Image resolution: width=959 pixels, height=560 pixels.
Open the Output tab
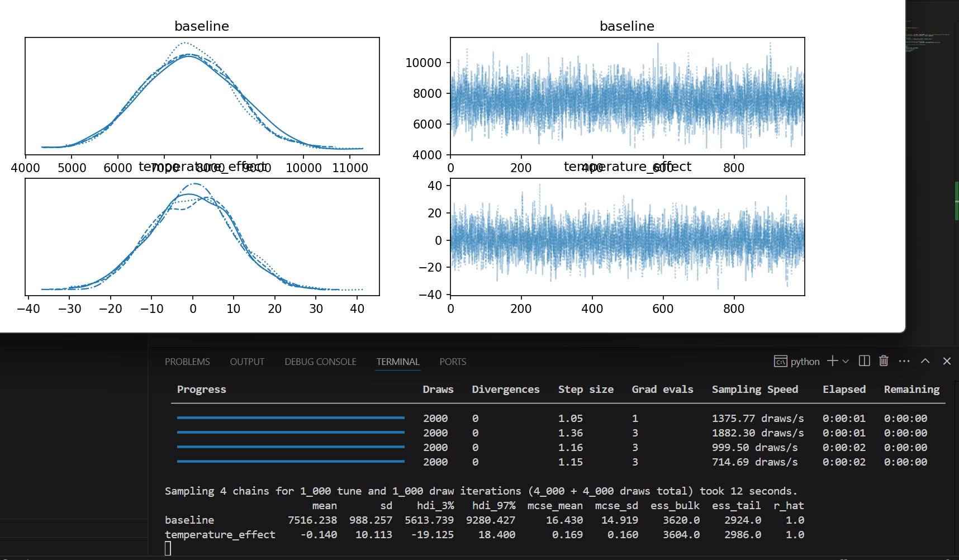coord(247,362)
